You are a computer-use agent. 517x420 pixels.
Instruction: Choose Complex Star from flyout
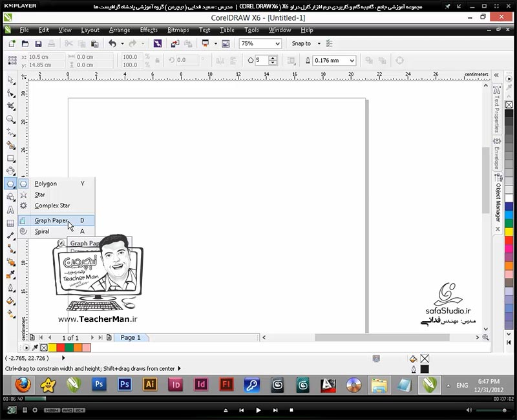tap(56, 205)
